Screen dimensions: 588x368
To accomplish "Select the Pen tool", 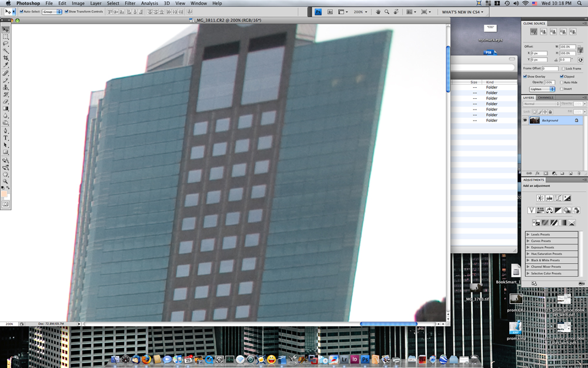I will click(x=6, y=131).
